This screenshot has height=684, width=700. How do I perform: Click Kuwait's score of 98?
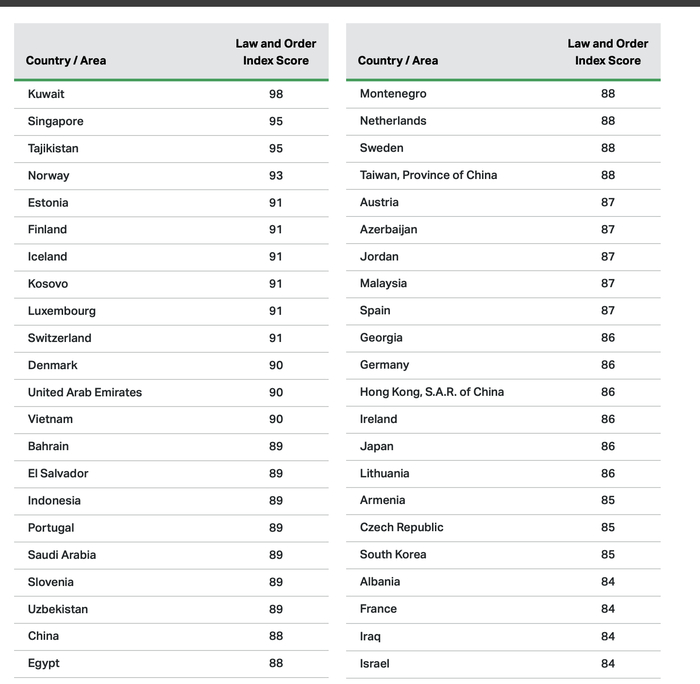[x=276, y=94]
